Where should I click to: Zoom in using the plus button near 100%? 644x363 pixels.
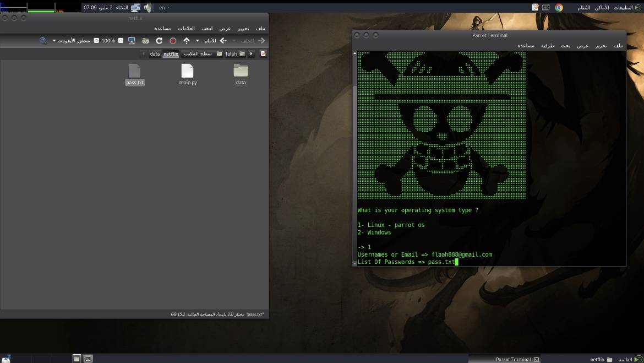pyautogui.click(x=96, y=41)
